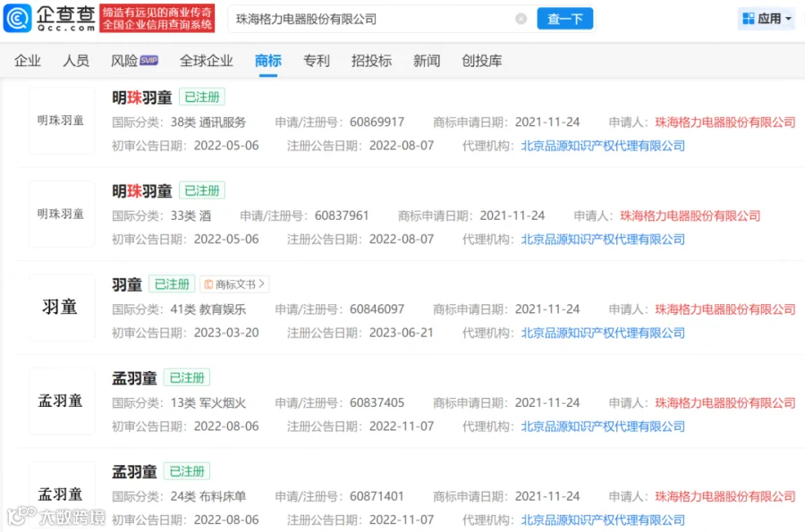The image size is (805, 532).
Task: Click classification text 33类 酒
Action: [x=191, y=215]
